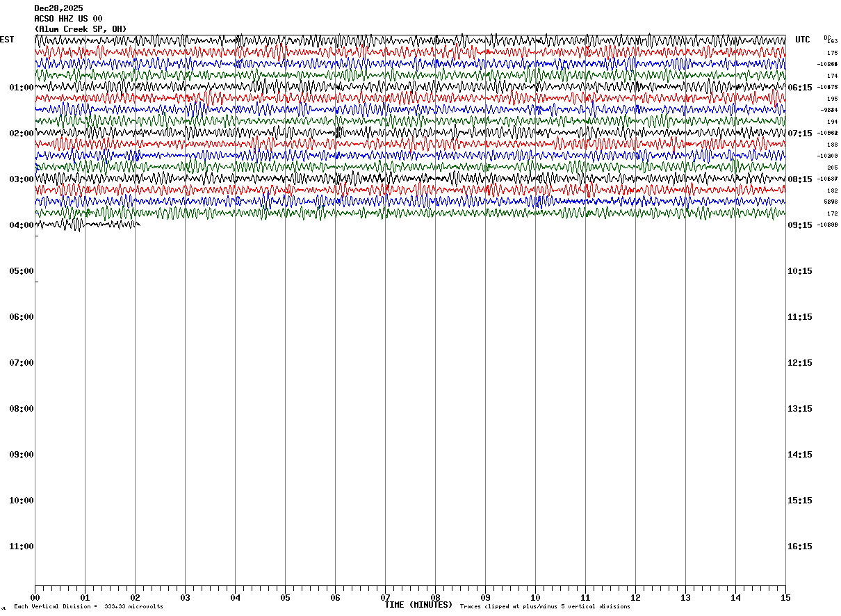The height and width of the screenshot is (616, 841).
Task: Select the 06:00 EST row label
Action: 22,317
